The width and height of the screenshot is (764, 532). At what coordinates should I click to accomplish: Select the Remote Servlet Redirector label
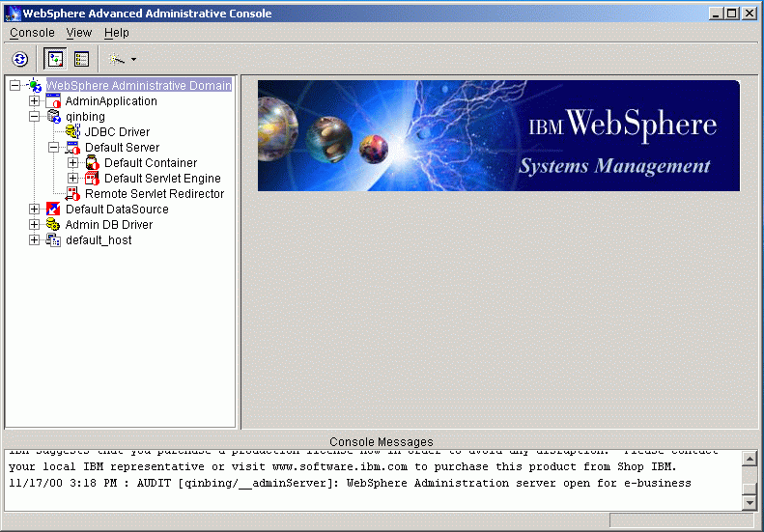click(x=155, y=193)
